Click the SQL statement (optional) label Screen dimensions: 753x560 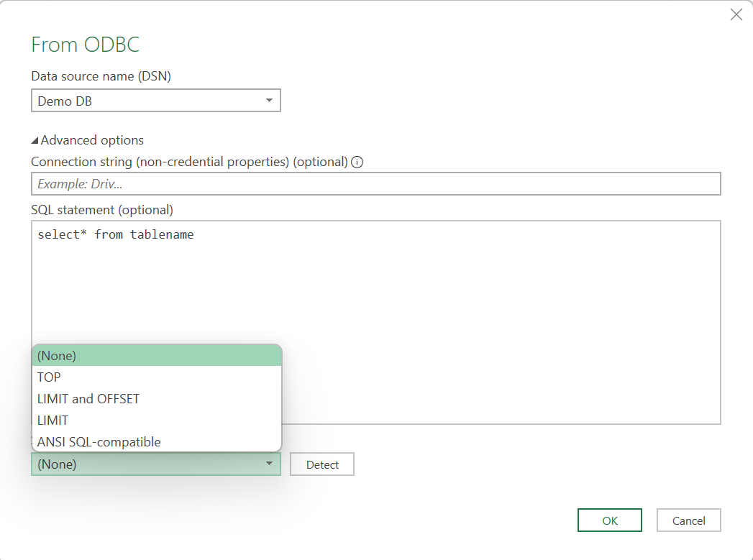pyautogui.click(x=102, y=210)
